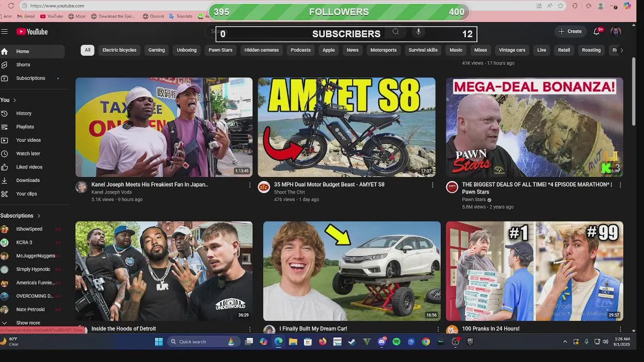Open Your clips in the sidebar

pyautogui.click(x=27, y=194)
